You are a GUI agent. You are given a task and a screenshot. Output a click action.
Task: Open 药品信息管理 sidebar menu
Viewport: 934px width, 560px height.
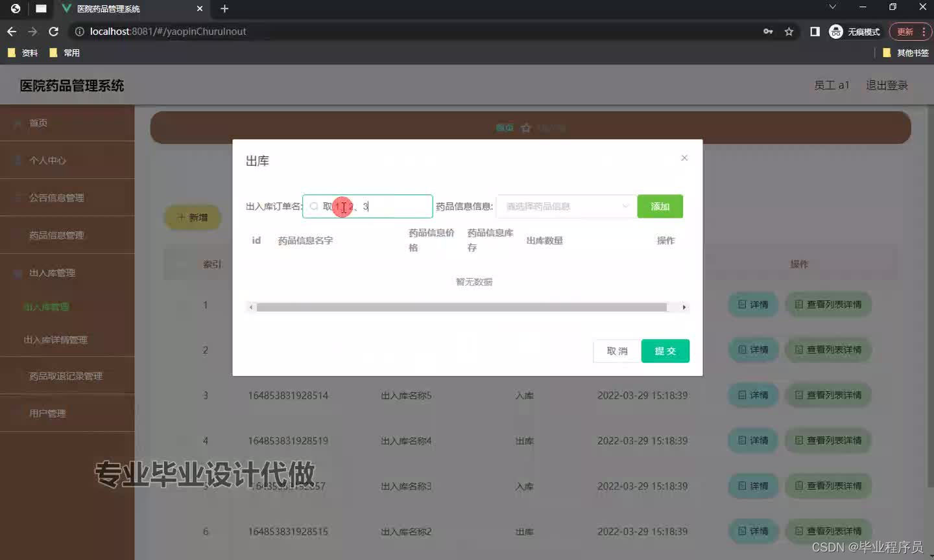(67, 235)
